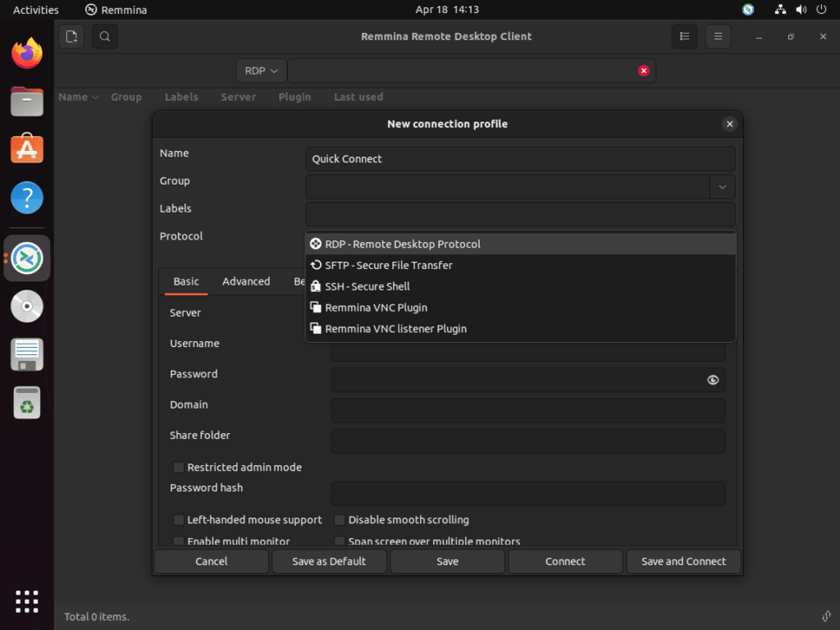Open the search icon in the toolbar

(x=103, y=36)
